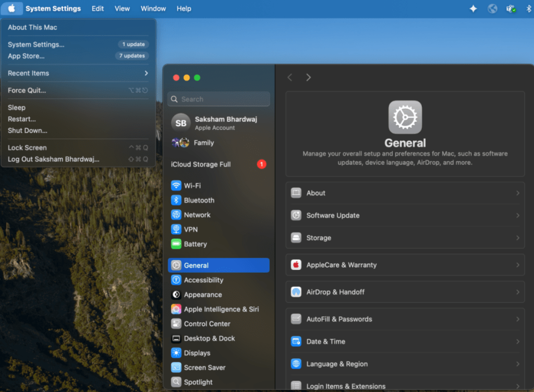This screenshot has height=392, width=534.
Task: Open System Settings app menu
Action: pyautogui.click(x=53, y=8)
